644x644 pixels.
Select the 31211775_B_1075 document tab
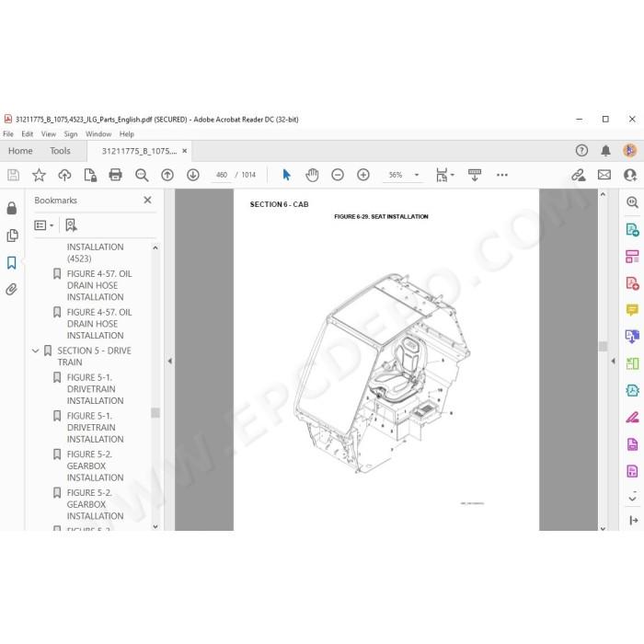pos(139,151)
